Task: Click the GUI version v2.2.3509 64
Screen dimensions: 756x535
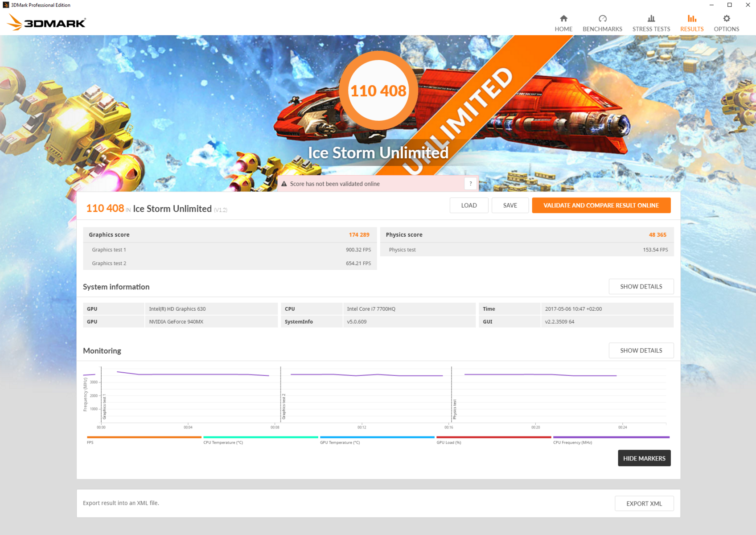Action: point(559,322)
